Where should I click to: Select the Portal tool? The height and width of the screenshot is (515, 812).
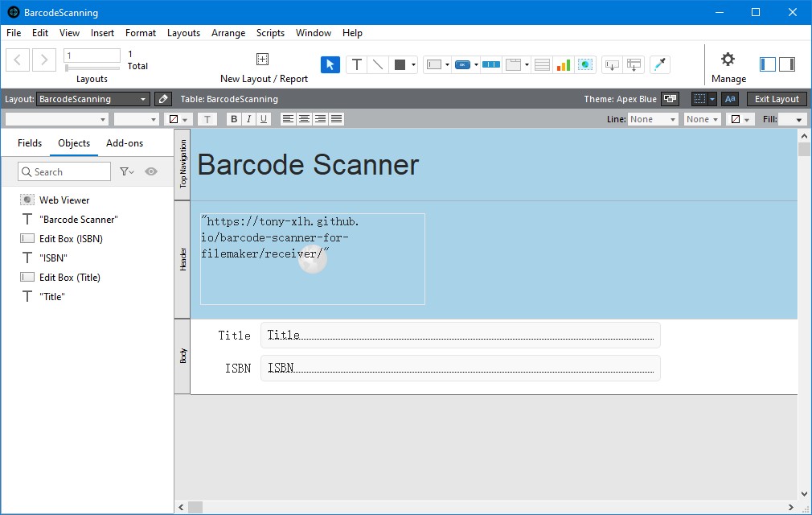[542, 65]
